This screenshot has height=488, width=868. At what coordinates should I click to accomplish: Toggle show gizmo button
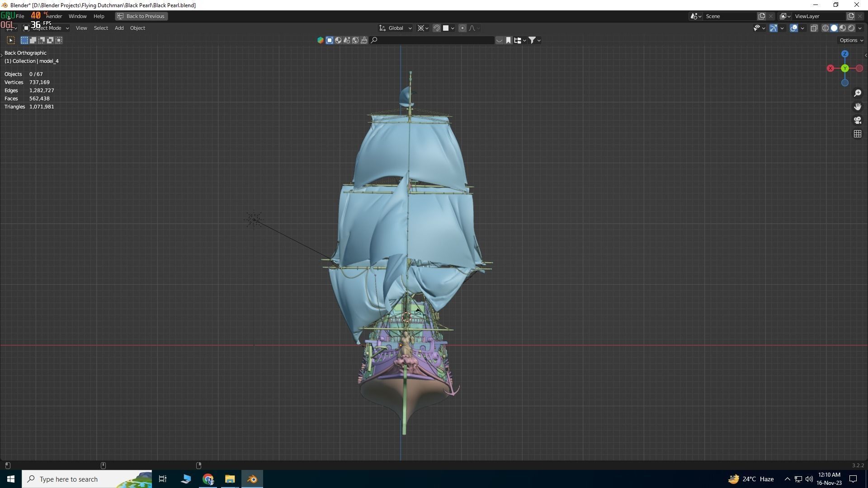(774, 28)
